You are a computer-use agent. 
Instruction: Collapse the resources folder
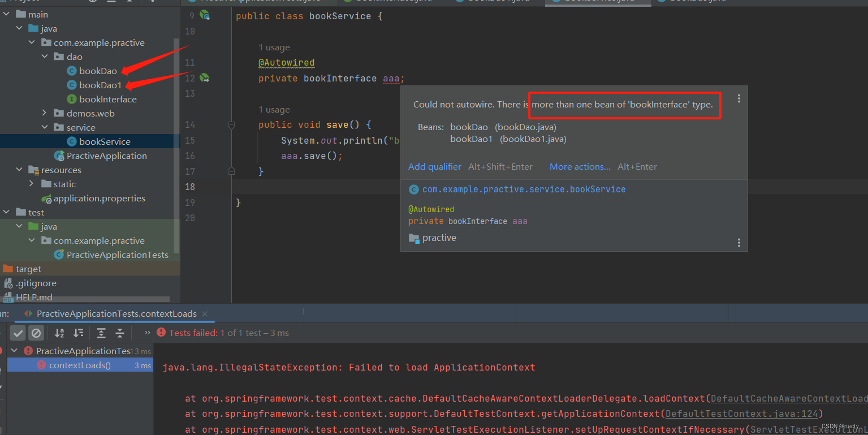20,170
